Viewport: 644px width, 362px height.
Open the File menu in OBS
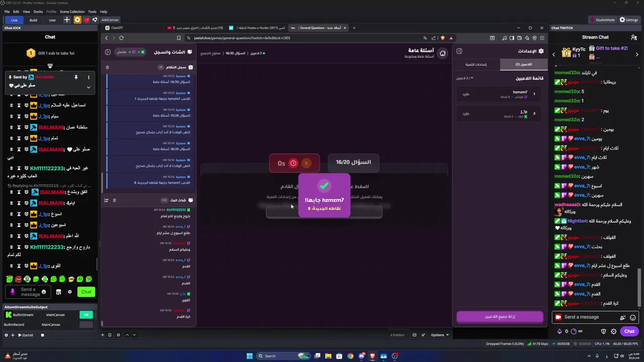tap(7, 12)
